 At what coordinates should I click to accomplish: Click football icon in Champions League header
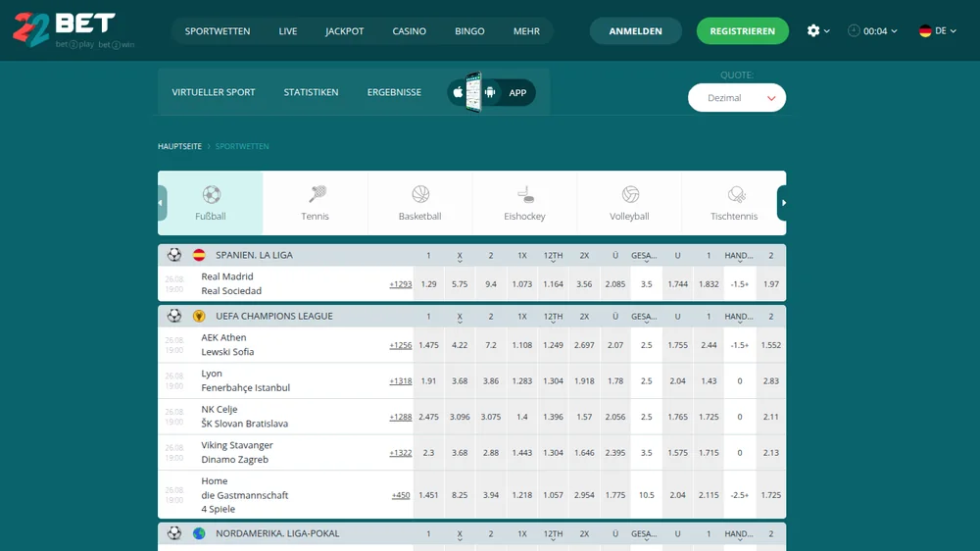tap(174, 317)
